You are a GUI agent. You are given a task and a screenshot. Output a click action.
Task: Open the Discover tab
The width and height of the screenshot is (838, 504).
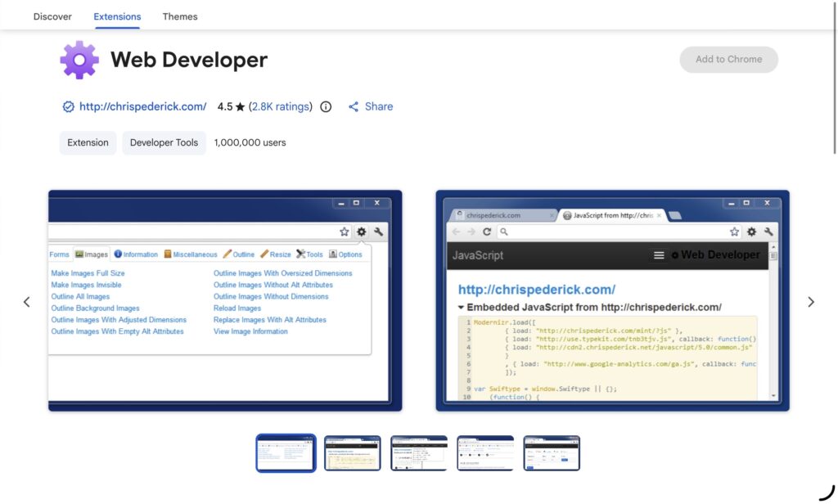pos(52,16)
